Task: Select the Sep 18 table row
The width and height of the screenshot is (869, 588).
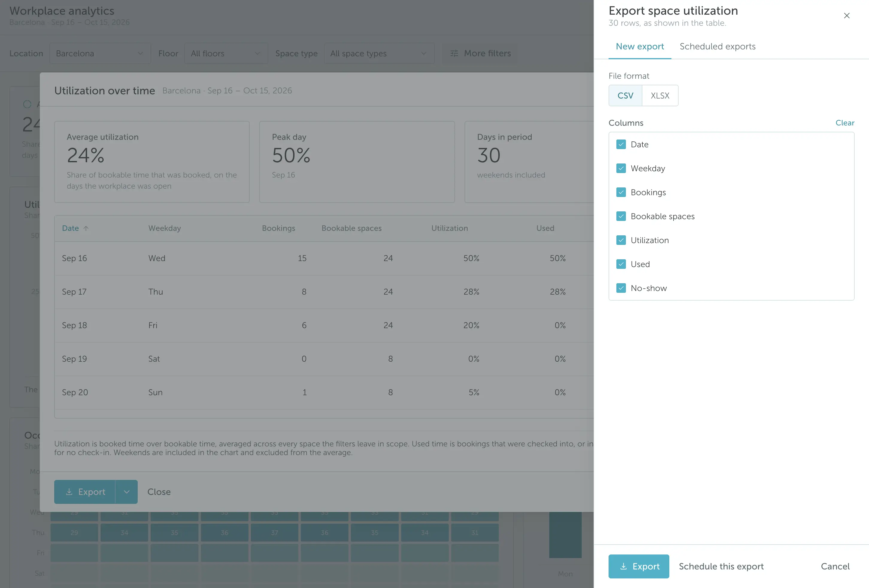Action: pos(324,325)
